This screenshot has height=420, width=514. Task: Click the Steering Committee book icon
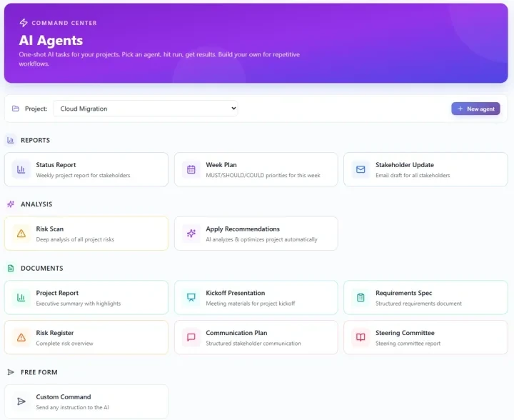(361, 337)
